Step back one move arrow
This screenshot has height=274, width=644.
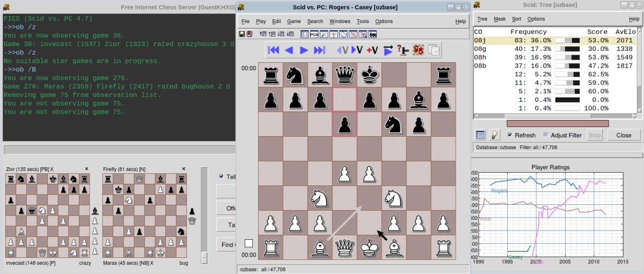[x=289, y=50]
